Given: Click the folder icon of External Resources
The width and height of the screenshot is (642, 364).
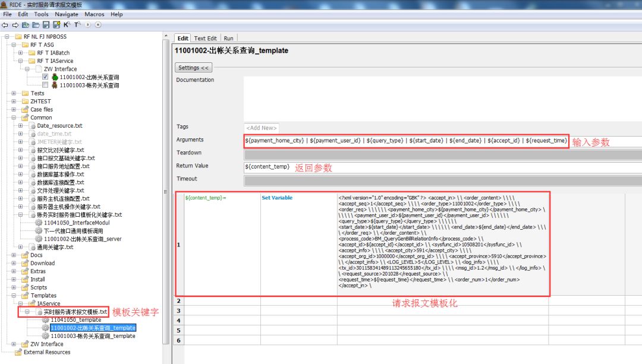Looking at the screenshot, I should tap(18, 352).
